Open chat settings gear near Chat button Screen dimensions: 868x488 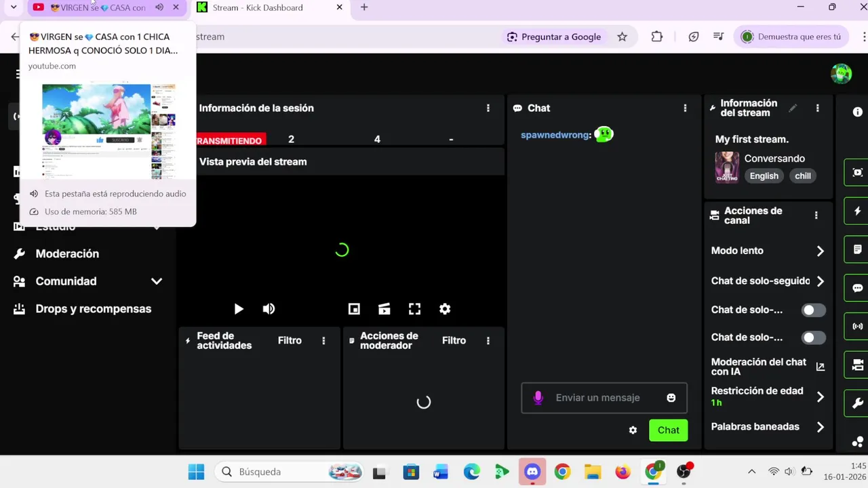(633, 430)
